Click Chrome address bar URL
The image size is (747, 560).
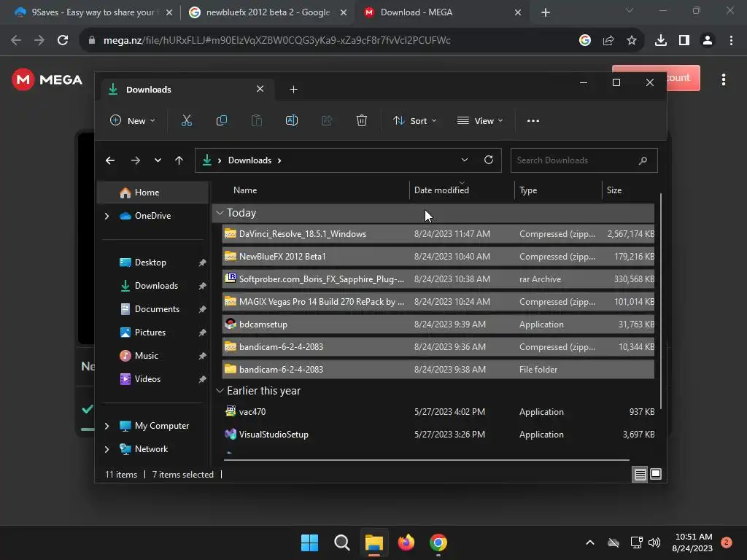[x=276, y=41]
